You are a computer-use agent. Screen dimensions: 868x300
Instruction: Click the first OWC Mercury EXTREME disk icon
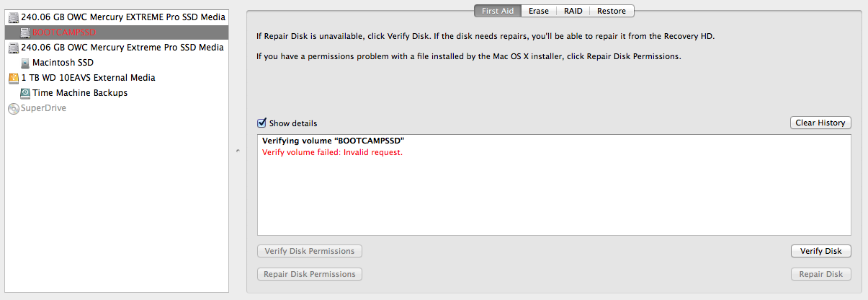[14, 17]
